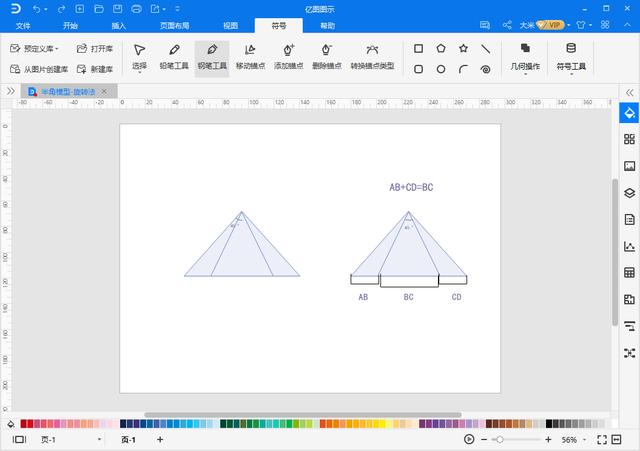This screenshot has width=640, height=451.
Task: Activate the 删除锚点 delete anchor tool
Action: (327, 57)
